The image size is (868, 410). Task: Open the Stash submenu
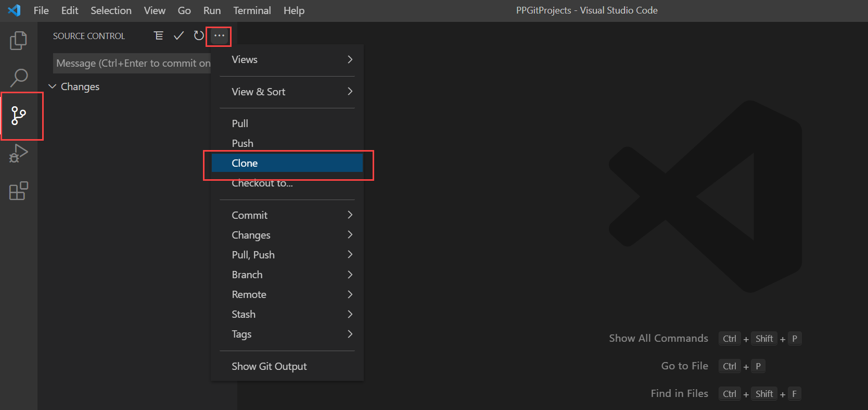287,314
